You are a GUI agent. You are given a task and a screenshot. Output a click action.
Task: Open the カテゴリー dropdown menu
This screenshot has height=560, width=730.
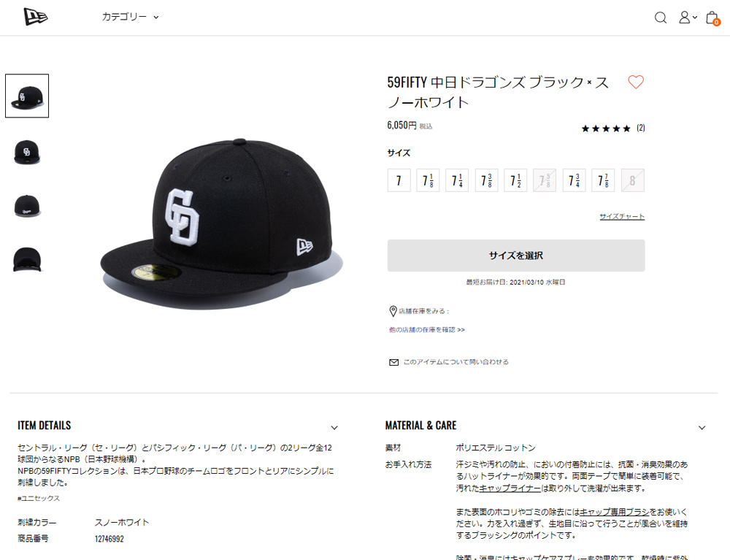pyautogui.click(x=131, y=18)
